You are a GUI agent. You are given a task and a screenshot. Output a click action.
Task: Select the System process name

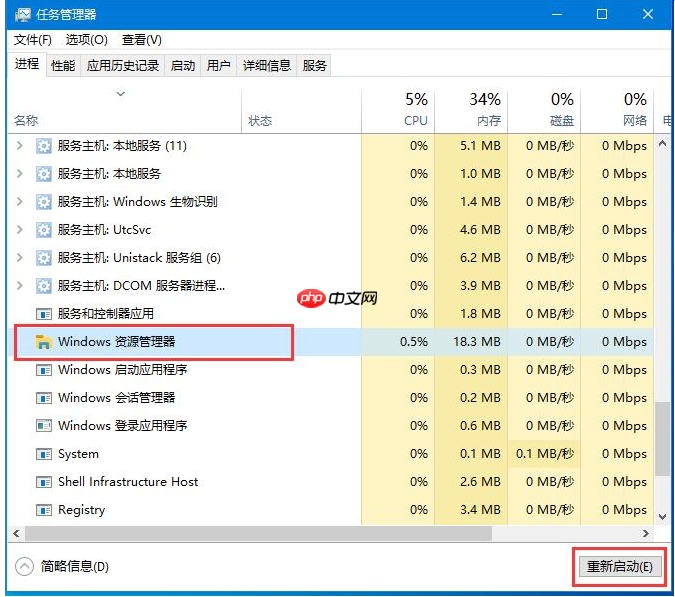click(x=78, y=454)
